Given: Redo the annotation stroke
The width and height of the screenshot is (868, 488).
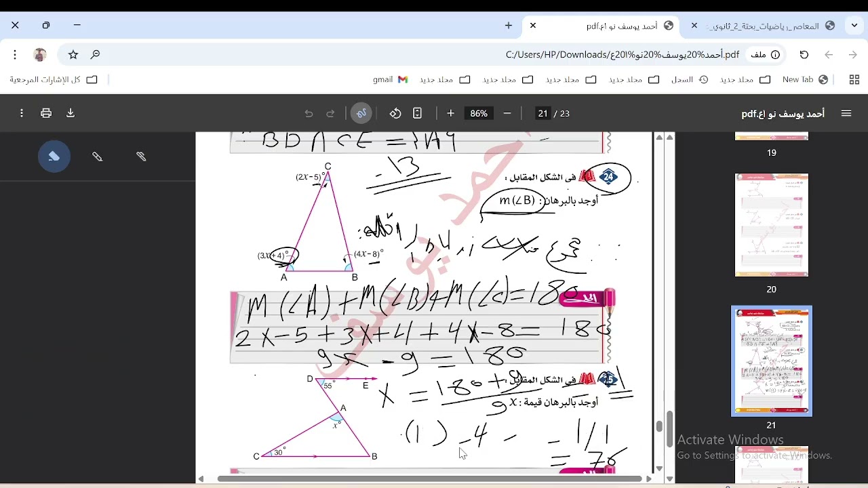Looking at the screenshot, I should (331, 113).
